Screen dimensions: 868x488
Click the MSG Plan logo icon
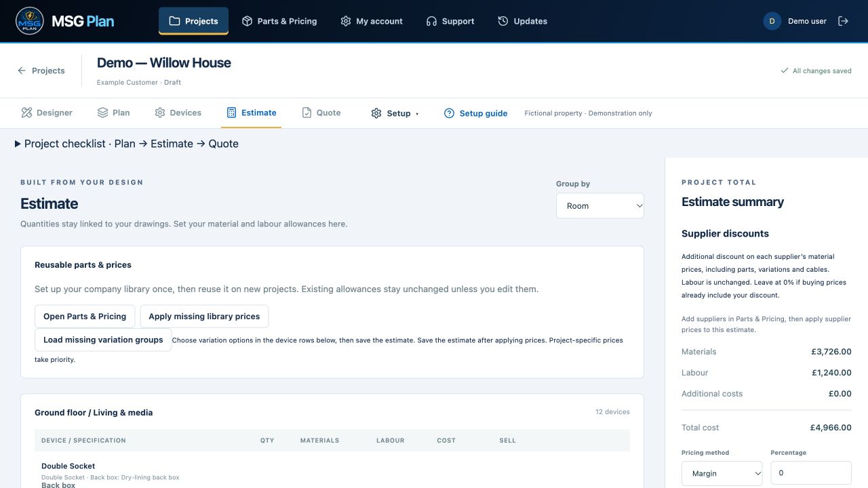pyautogui.click(x=29, y=21)
